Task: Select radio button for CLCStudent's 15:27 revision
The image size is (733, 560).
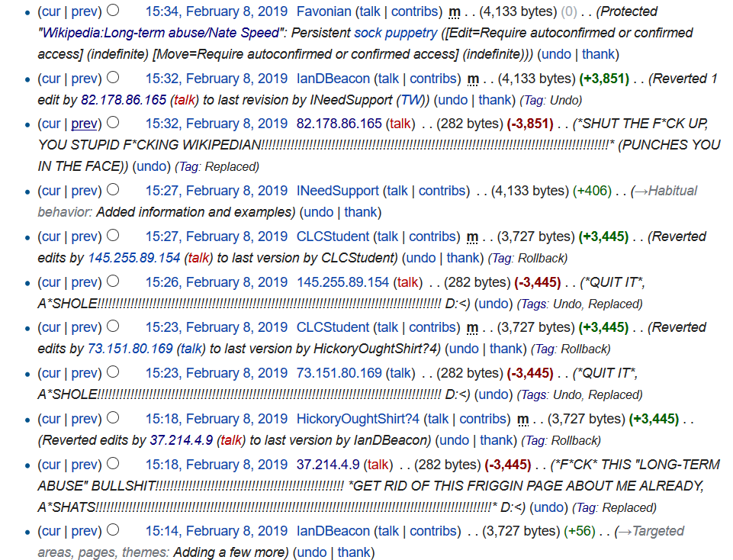Action: (113, 235)
